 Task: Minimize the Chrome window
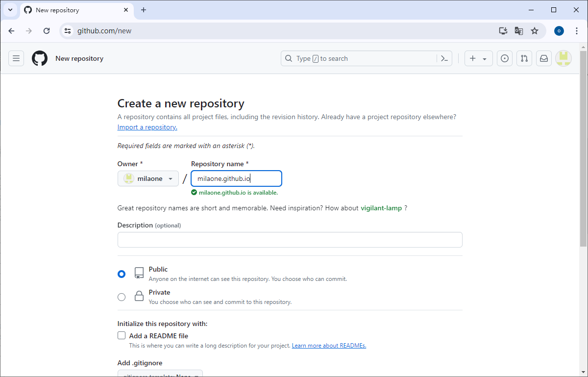pyautogui.click(x=531, y=10)
